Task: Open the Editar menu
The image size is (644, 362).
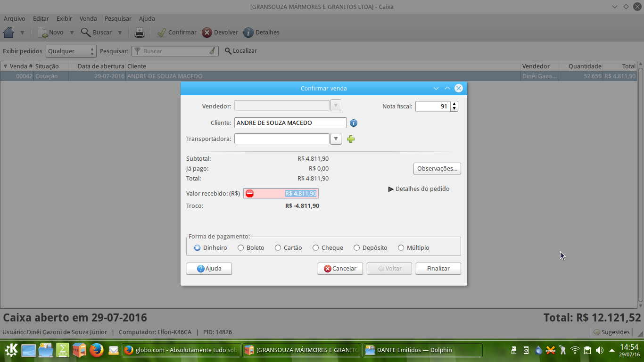Action: (41, 19)
